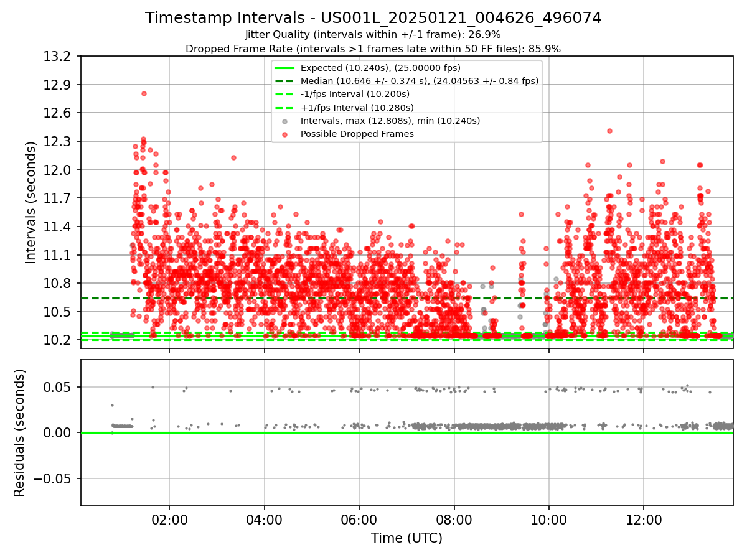Click the '11.1' y-axis tick label
Image resolution: width=747 pixels, height=560 pixels.
[58, 255]
